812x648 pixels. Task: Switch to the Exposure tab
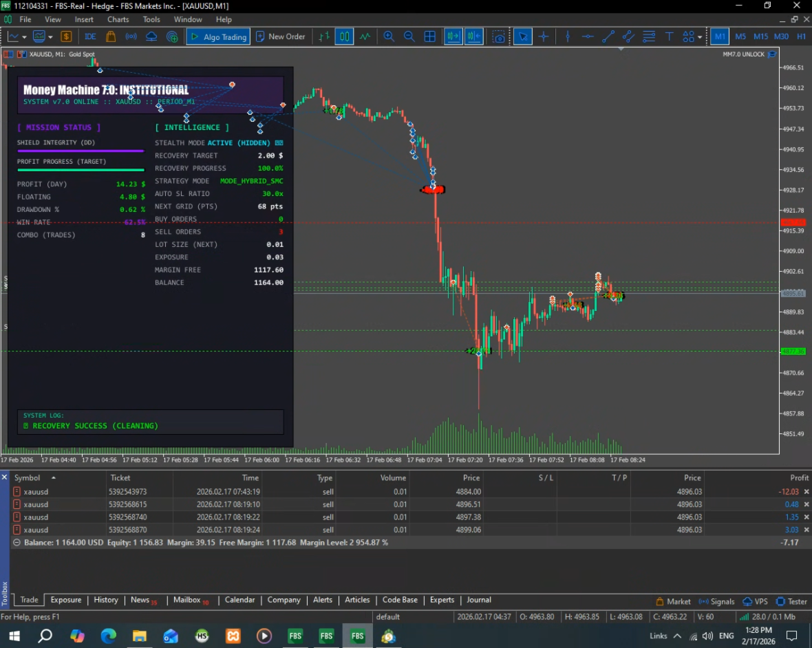coord(66,600)
